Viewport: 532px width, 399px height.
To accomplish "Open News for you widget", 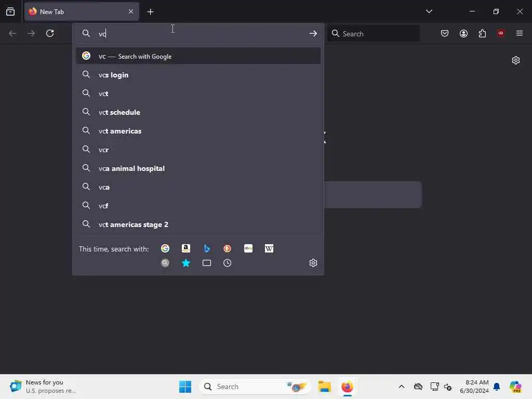I will [43, 387].
